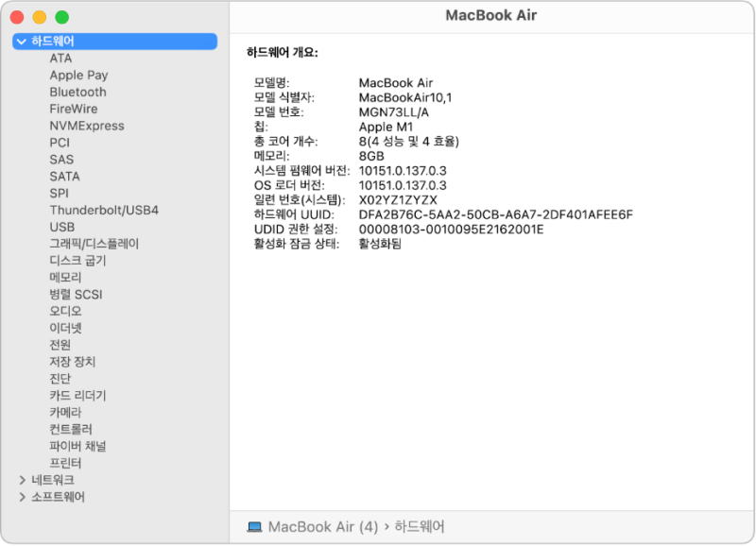756x546 pixels.
Task: Expand the 소프트웨어 section
Action: [x=22, y=497]
